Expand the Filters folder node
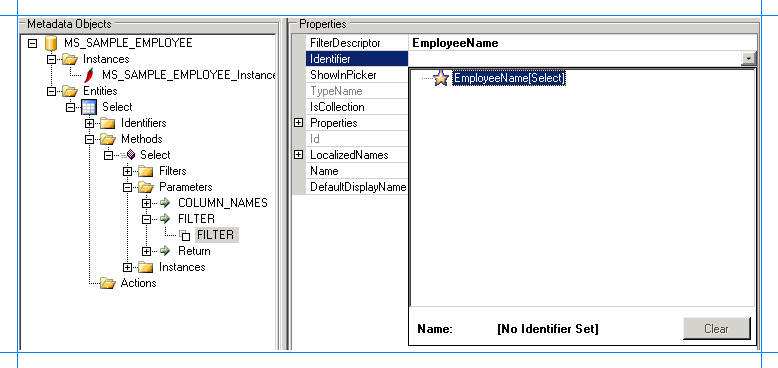This screenshot has width=778, height=368. (128, 172)
